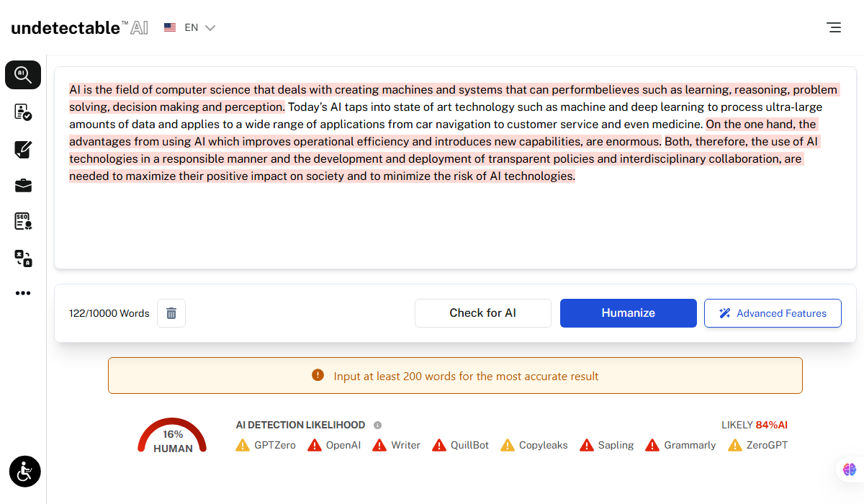864x504 pixels.
Task: Open the translator sidebar icon
Action: pos(23,258)
